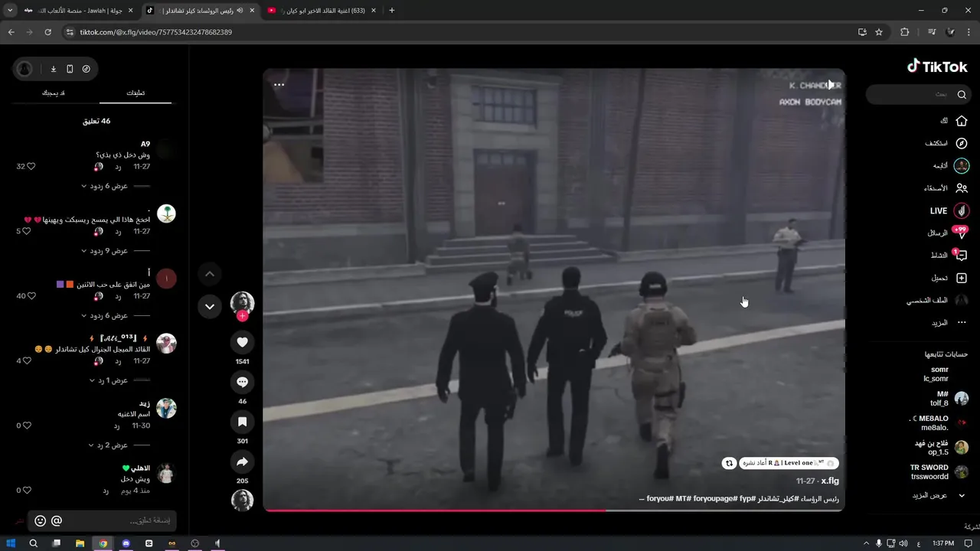Click the phone icon in top-left pill
Image resolution: width=980 pixels, height=551 pixels.
click(x=70, y=69)
